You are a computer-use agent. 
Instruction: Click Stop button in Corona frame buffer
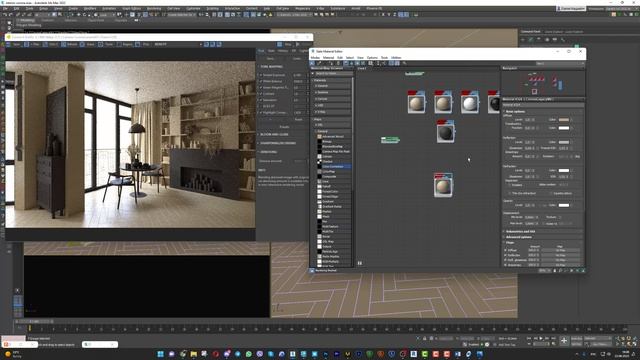(x=284, y=44)
